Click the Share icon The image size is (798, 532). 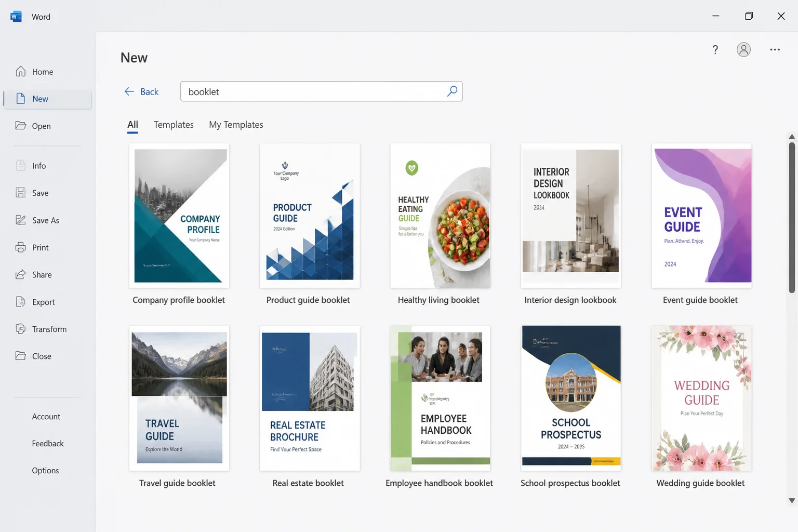pyautogui.click(x=21, y=274)
